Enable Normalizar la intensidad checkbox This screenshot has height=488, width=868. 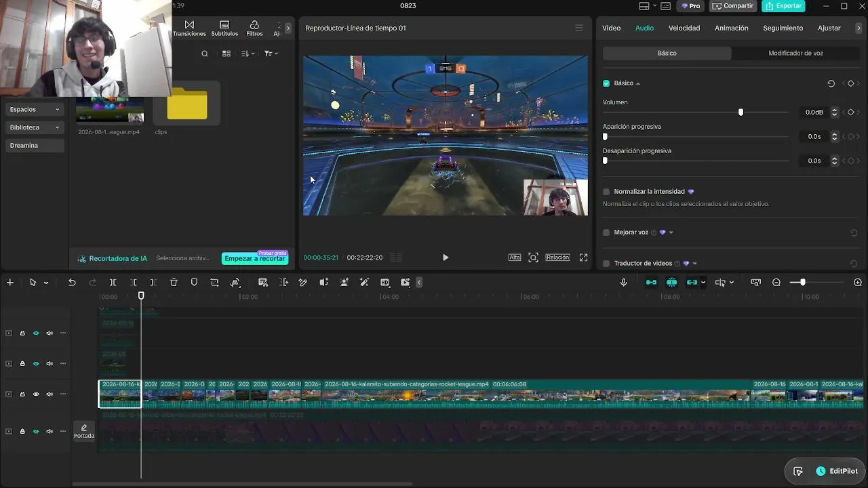click(606, 192)
